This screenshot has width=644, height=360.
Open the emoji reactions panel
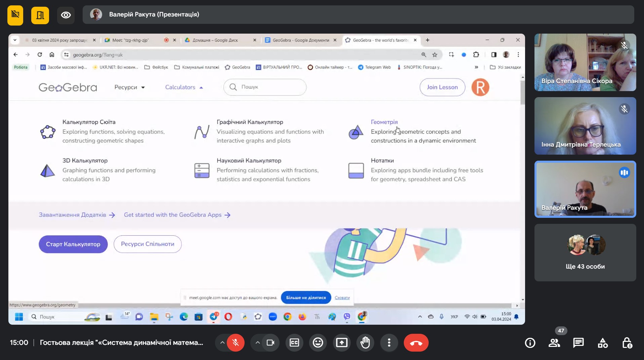pos(318,343)
